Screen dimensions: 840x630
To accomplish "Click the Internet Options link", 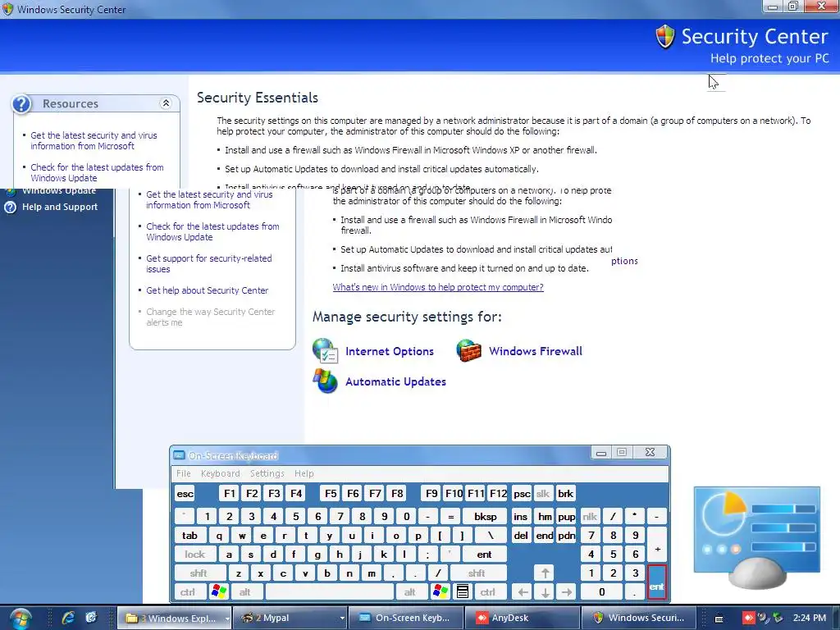I will (x=390, y=351).
